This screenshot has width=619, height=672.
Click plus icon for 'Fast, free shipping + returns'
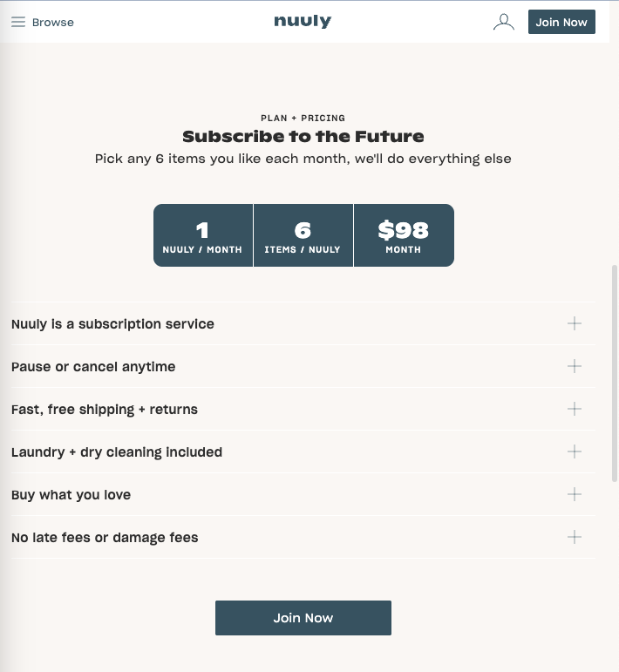[x=574, y=409]
